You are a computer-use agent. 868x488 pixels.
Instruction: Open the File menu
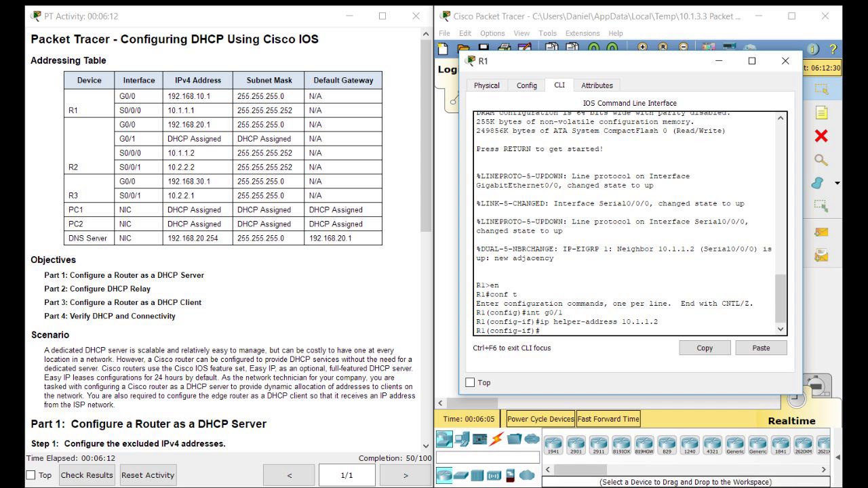click(445, 33)
